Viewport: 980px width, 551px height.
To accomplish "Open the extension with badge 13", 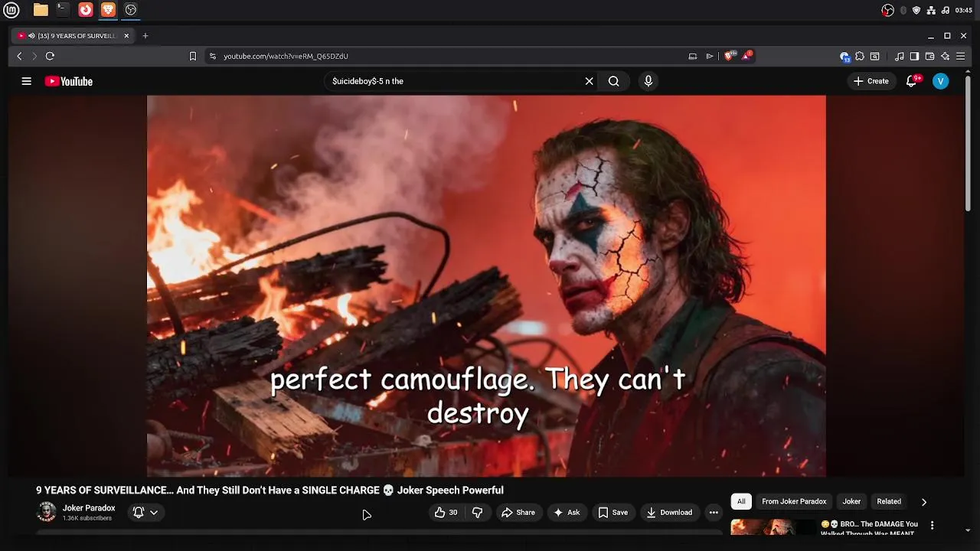I will pos(844,57).
